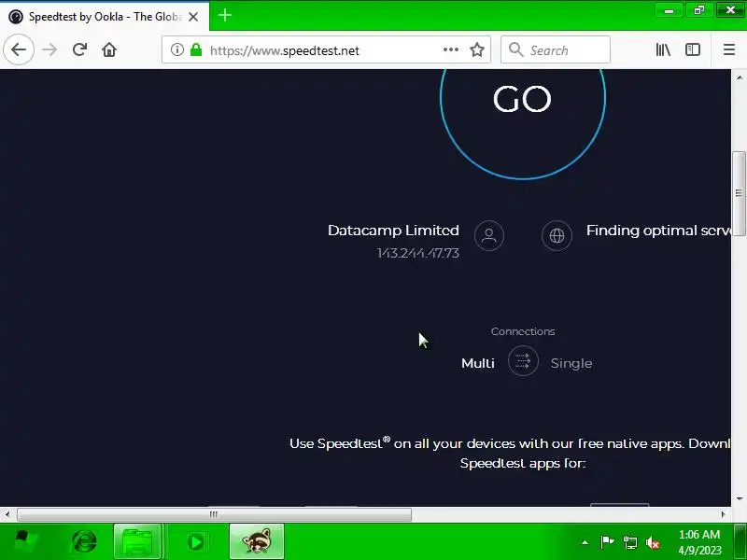Launch Internet Explorer from taskbar
This screenshot has height=560, width=747.
(84, 541)
